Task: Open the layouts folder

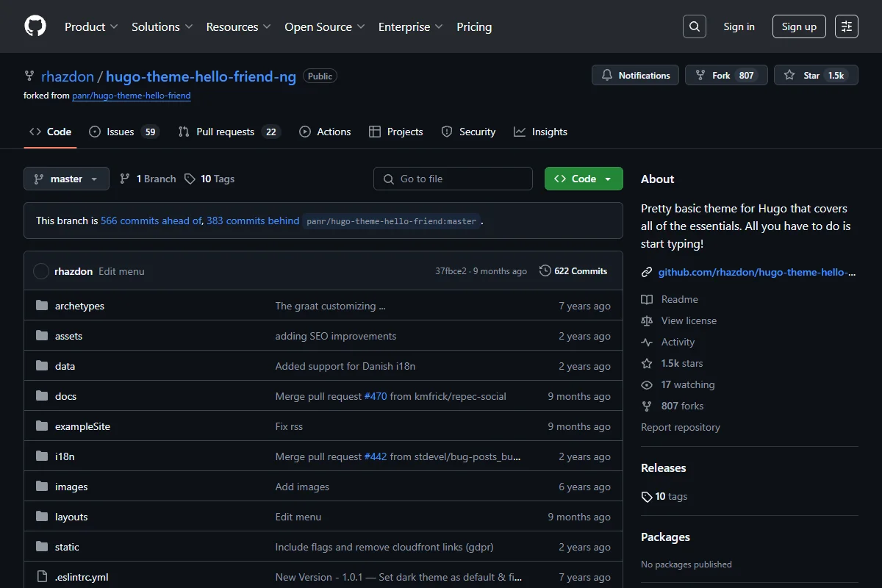Action: 71,517
